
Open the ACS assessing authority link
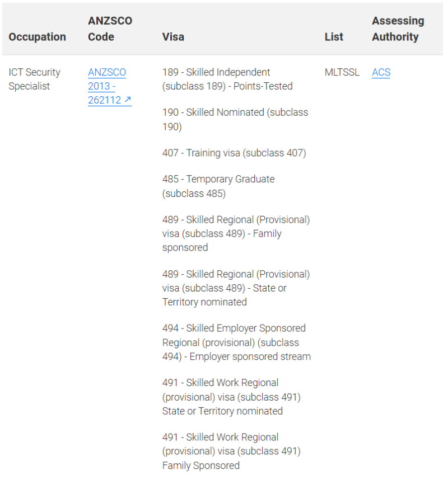click(x=381, y=72)
